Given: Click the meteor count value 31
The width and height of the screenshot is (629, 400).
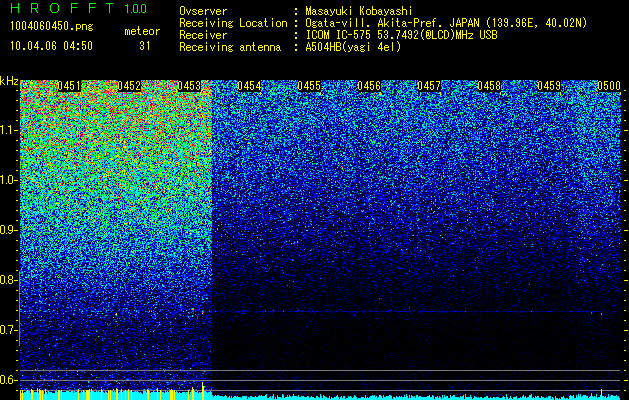Looking at the screenshot, I should [x=145, y=46].
